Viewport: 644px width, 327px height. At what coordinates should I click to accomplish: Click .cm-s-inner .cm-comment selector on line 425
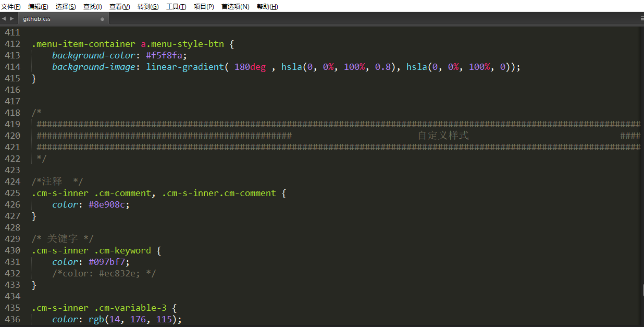click(x=91, y=193)
